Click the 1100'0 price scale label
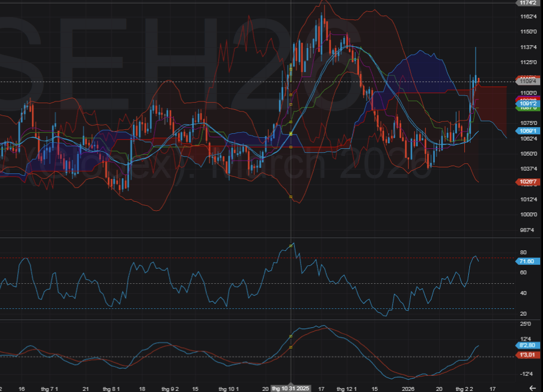 (x=528, y=93)
